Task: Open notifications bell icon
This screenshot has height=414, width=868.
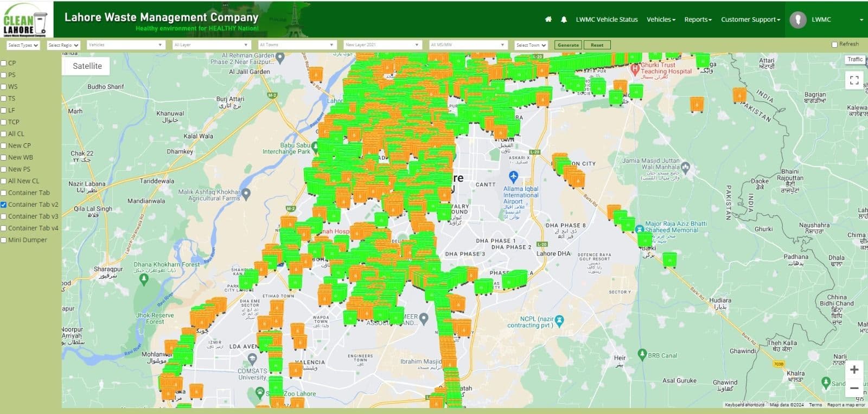Action: coord(564,20)
